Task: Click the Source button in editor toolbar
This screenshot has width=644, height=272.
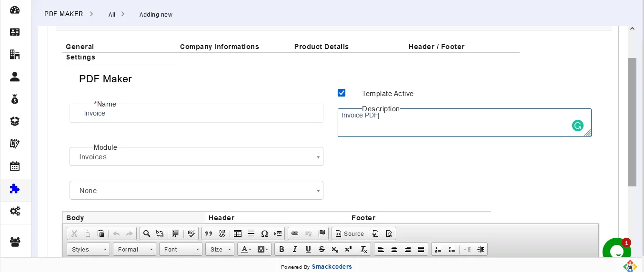Action: point(350,233)
